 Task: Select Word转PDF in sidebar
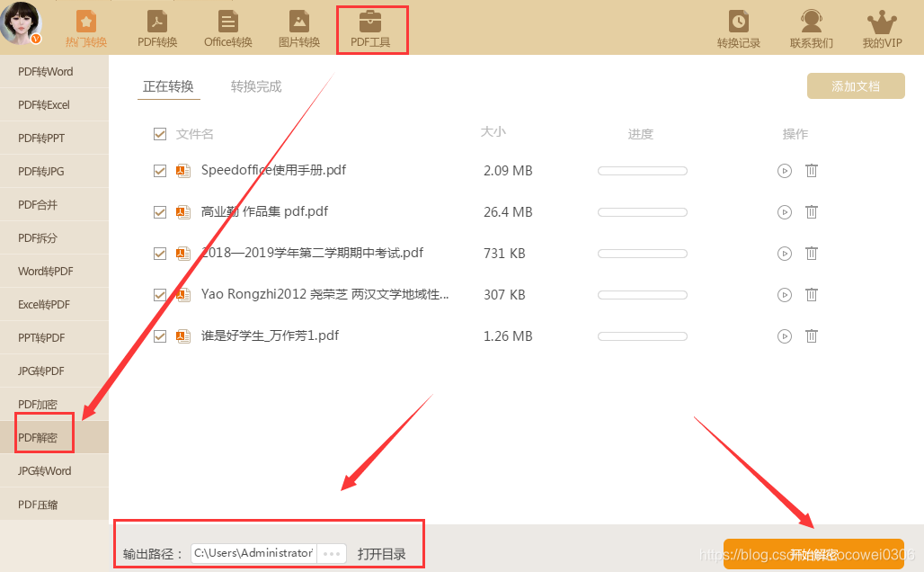(x=54, y=272)
